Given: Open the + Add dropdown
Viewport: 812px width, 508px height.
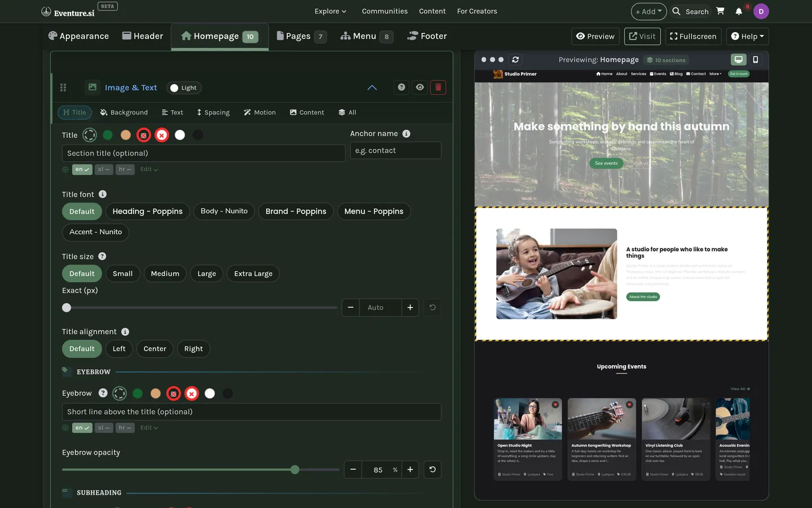Looking at the screenshot, I should 648,11.
